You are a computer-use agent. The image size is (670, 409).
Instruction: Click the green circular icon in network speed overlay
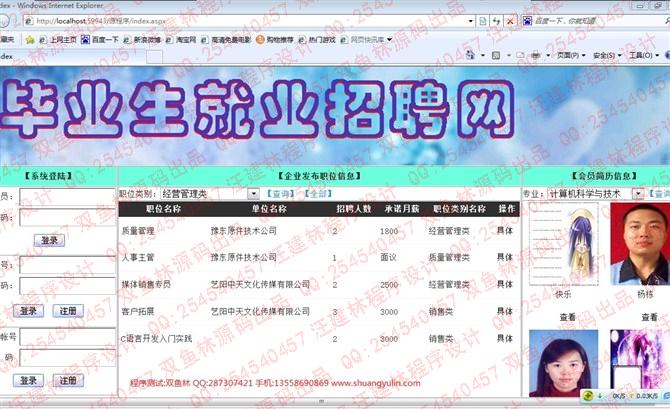(588, 396)
